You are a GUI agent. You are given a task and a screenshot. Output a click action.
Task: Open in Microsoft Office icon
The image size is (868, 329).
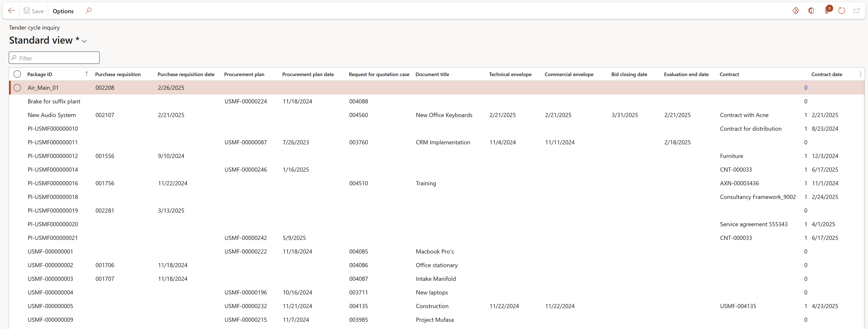point(811,11)
